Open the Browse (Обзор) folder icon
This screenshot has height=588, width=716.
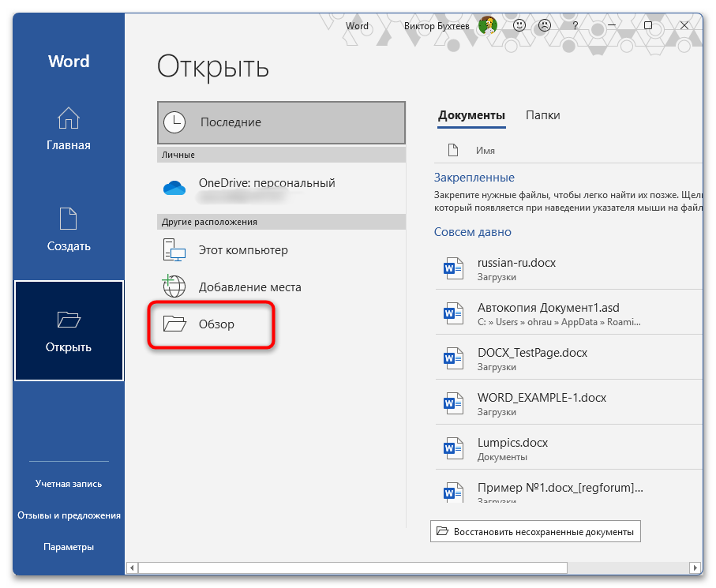(x=174, y=324)
